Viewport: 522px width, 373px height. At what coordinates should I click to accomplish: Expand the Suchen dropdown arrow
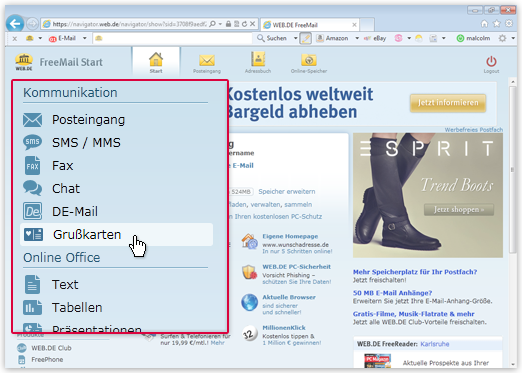[295, 38]
